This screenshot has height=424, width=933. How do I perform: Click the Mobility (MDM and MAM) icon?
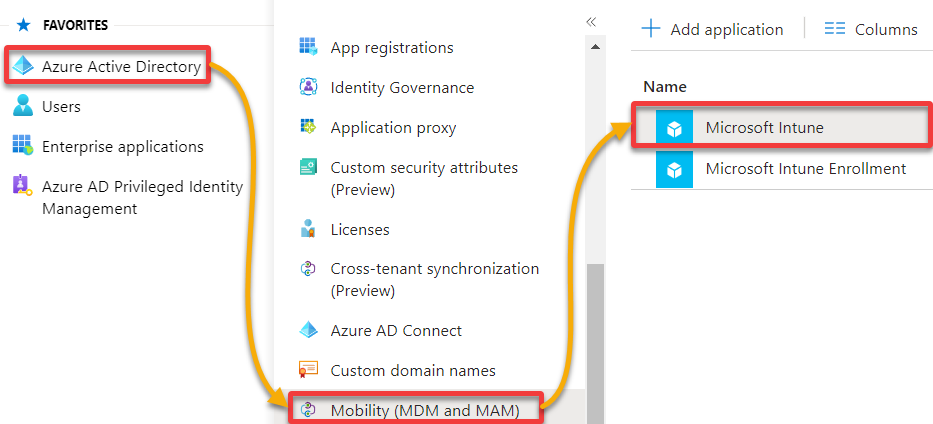tap(308, 409)
